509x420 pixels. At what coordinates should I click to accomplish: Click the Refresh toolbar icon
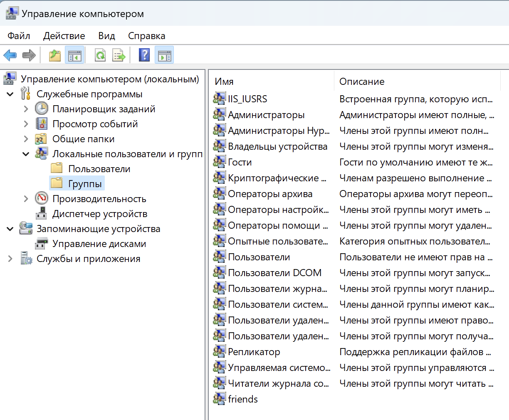tap(100, 55)
